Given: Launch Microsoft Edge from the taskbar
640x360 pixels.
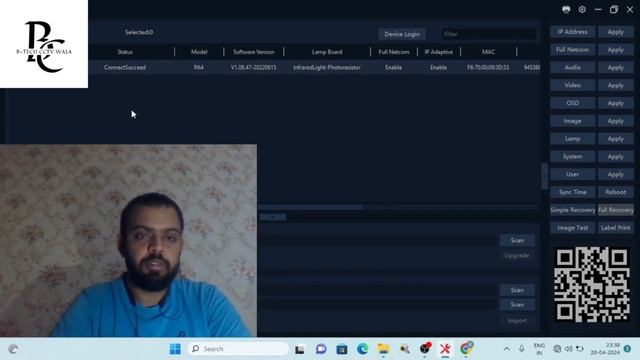Looking at the screenshot, I should coord(362,349).
